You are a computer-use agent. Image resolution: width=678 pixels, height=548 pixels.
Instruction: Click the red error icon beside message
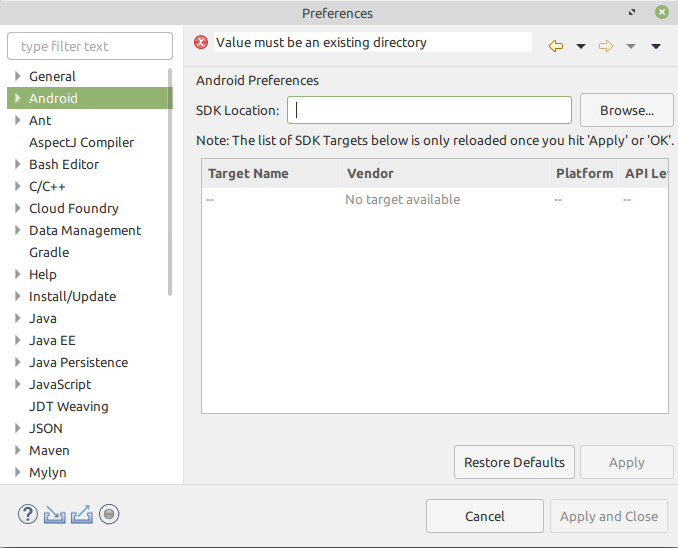pos(201,42)
